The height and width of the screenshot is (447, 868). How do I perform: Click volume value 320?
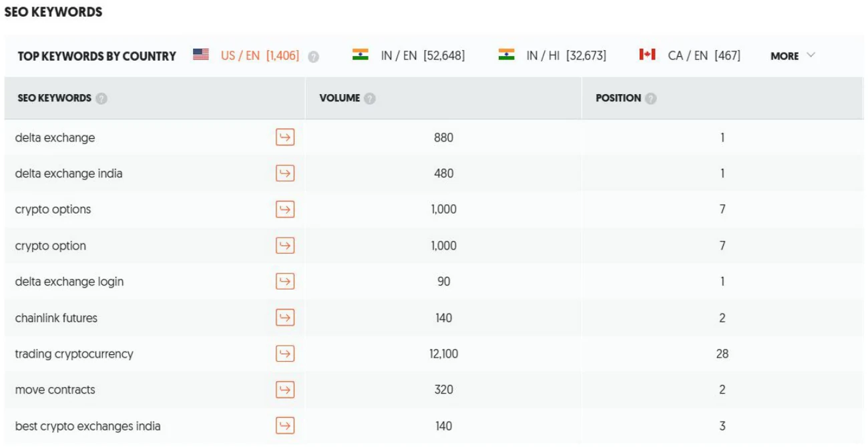click(443, 390)
